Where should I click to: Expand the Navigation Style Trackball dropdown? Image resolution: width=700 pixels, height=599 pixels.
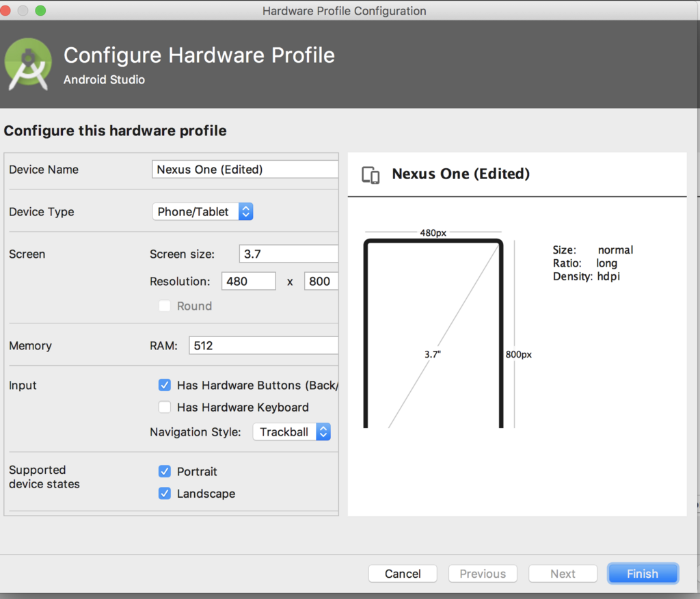coord(291,432)
